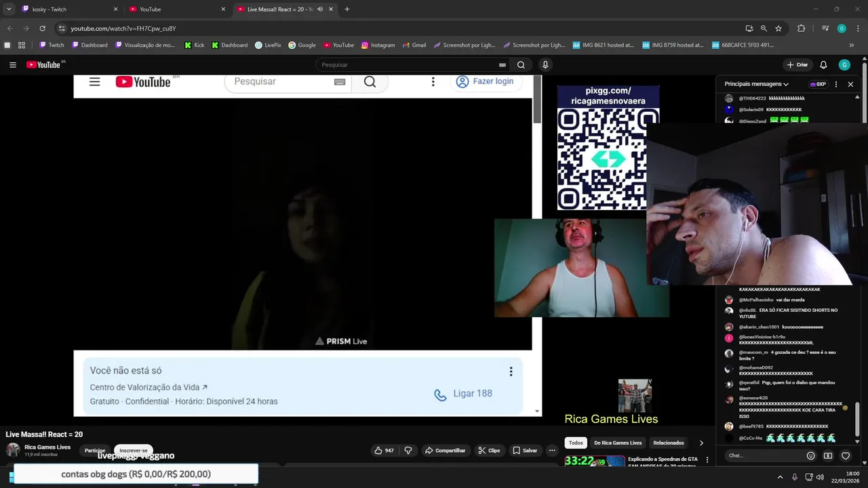Click the 0XP badge in chat header
This screenshot has width=868, height=488.
(x=818, y=84)
